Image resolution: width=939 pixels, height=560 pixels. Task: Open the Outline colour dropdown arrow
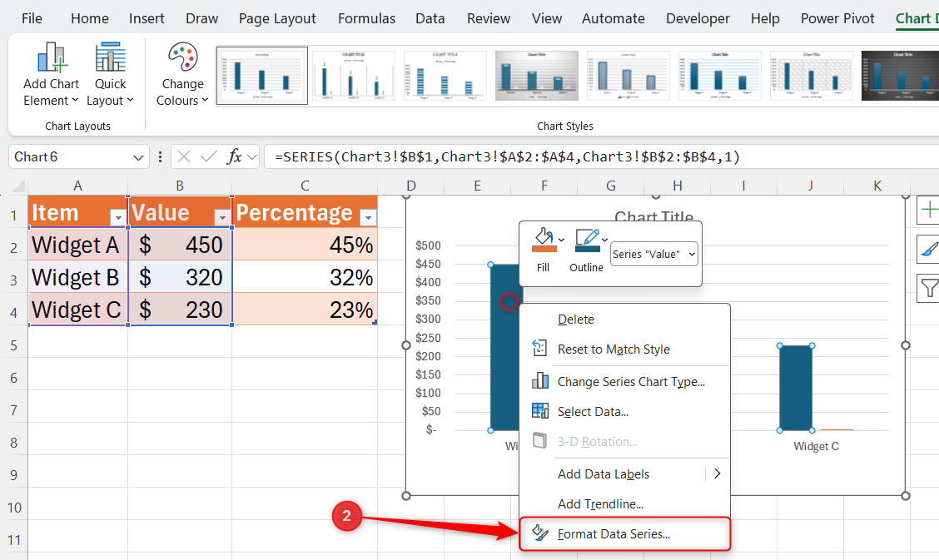[x=605, y=240]
